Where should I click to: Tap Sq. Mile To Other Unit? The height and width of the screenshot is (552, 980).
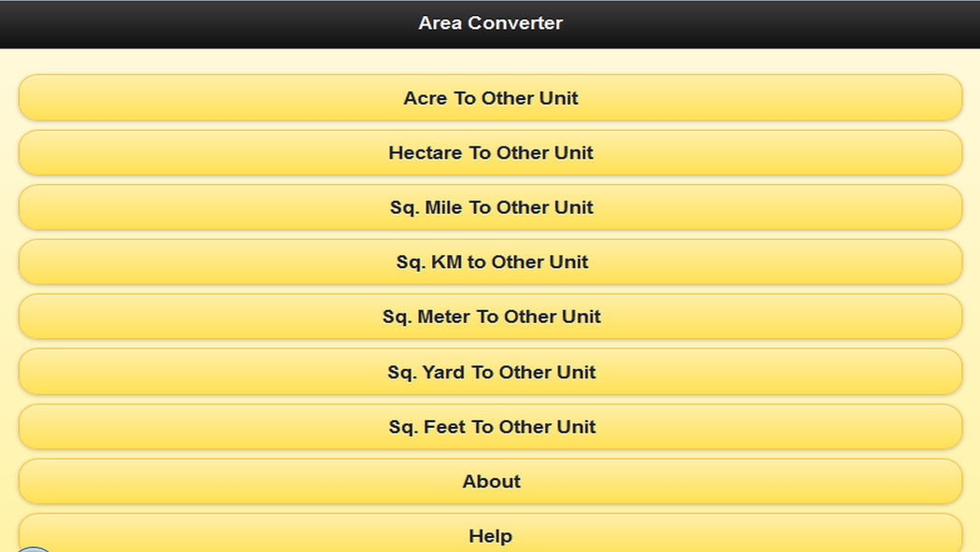[x=490, y=207]
